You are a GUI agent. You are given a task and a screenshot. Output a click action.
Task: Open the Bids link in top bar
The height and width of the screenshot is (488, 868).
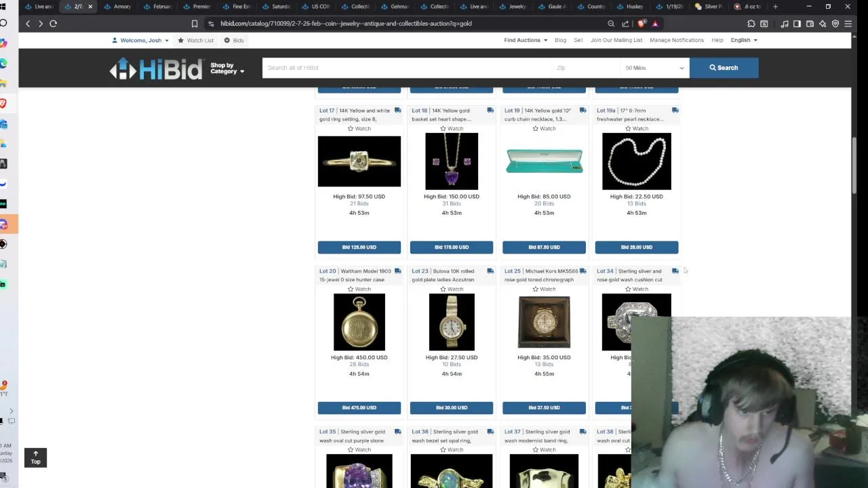[234, 40]
